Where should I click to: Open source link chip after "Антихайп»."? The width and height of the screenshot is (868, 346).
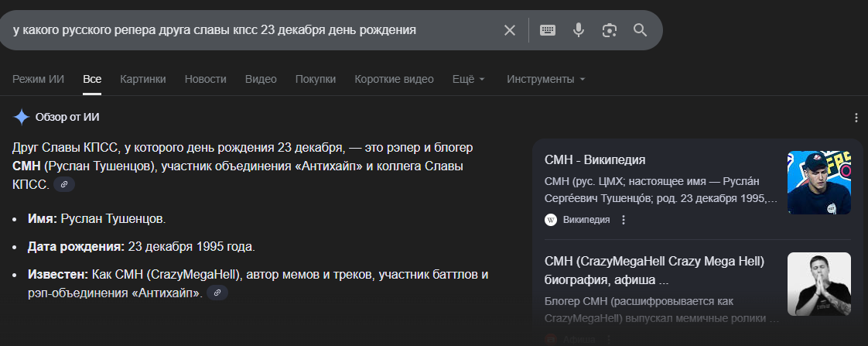[x=217, y=293]
